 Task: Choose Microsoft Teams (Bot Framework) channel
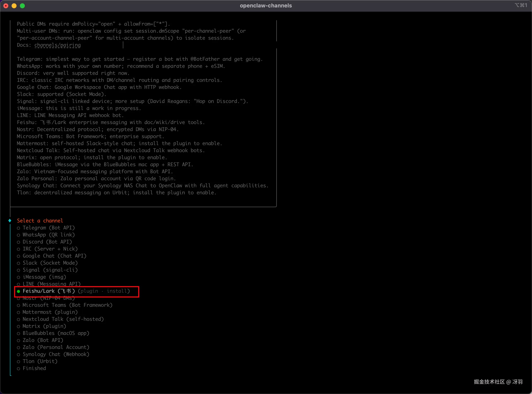click(67, 305)
